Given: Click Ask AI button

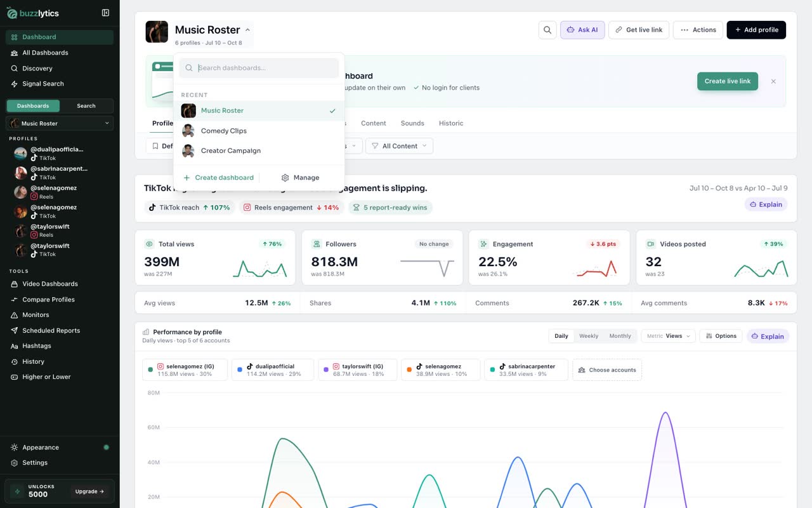Looking at the screenshot, I should point(582,30).
